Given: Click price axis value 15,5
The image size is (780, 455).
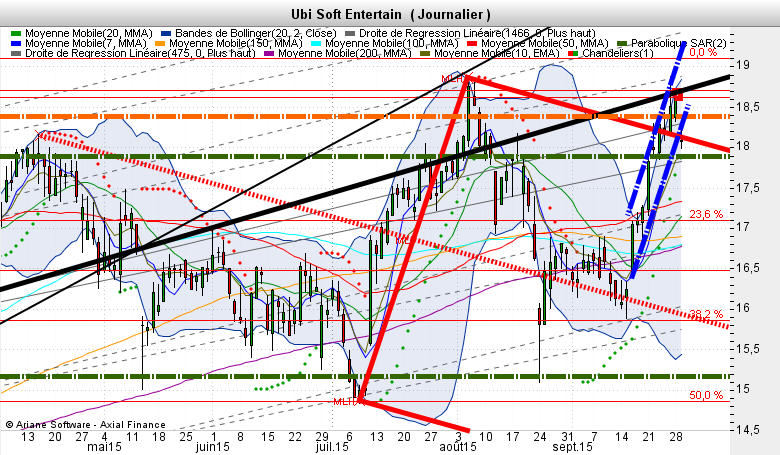Looking at the screenshot, I should (748, 349).
